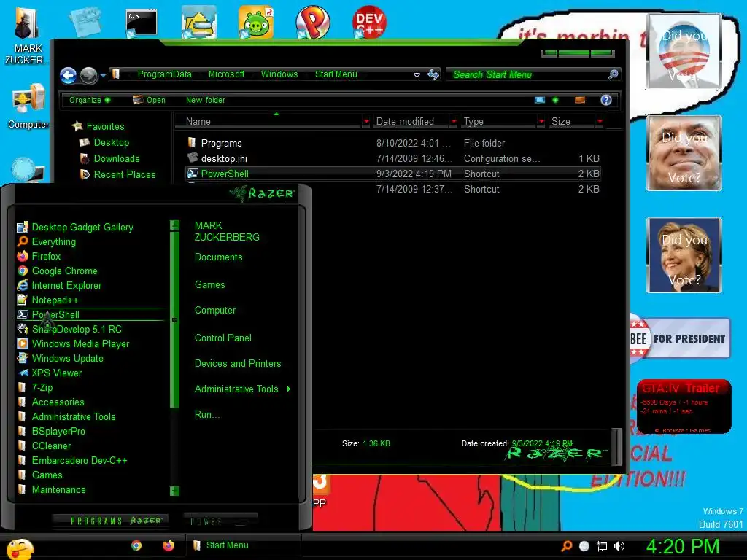Screen dimensions: 747x560
Task: Click the Explorer forward arrow button
Action: (88, 75)
